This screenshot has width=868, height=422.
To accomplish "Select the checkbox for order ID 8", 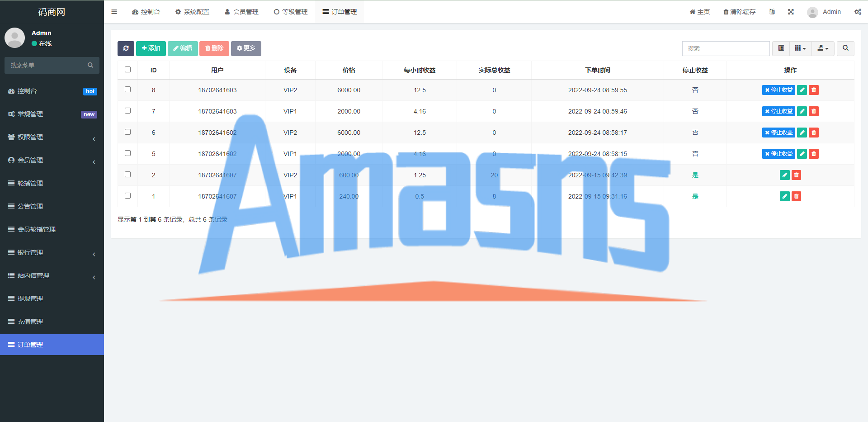I will coord(127,90).
